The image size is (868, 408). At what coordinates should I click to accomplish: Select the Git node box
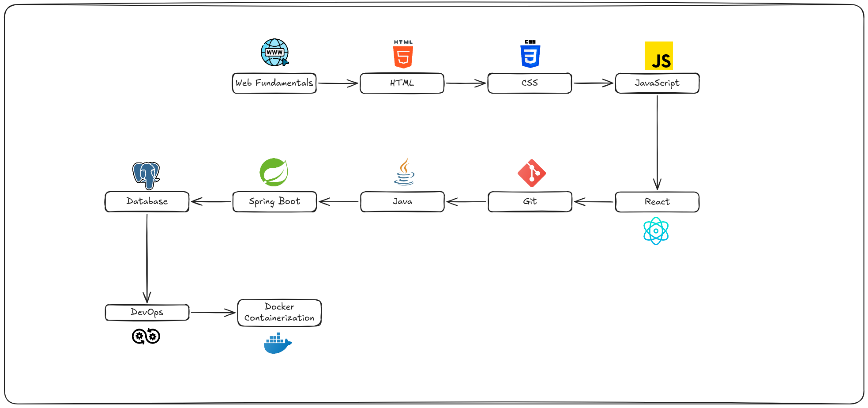click(x=530, y=202)
